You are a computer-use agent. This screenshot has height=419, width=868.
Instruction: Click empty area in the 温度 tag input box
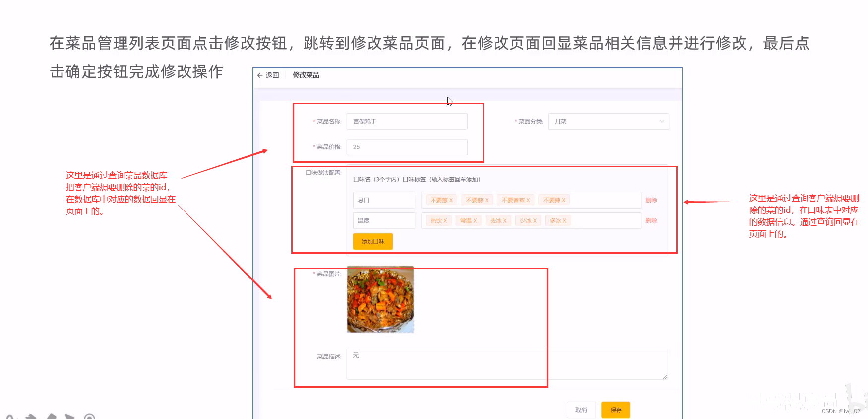[605, 221]
